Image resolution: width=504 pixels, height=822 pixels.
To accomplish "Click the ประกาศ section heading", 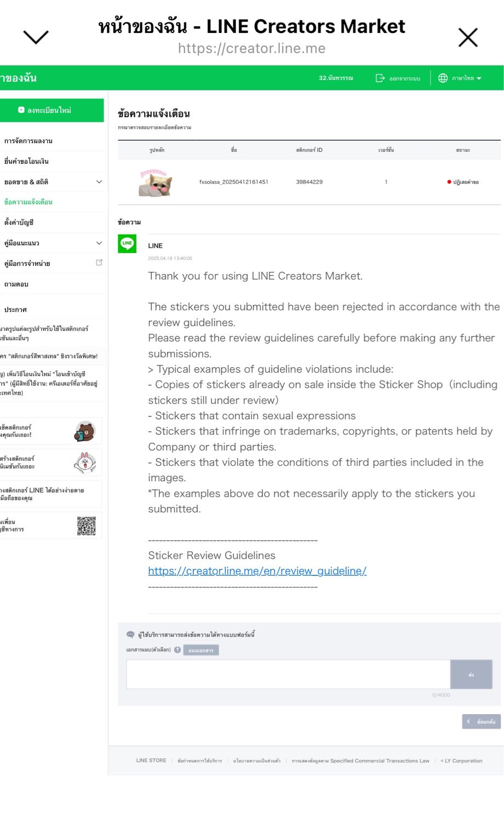I will coord(15,310).
